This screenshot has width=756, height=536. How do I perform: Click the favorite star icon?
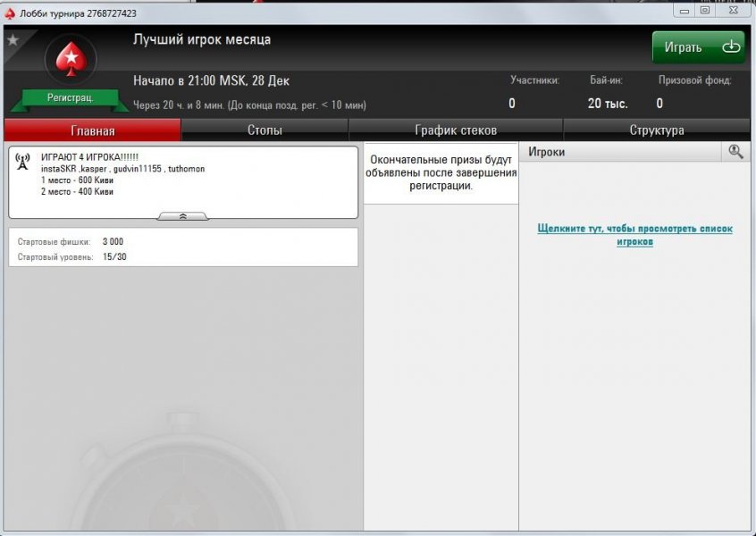pyautogui.click(x=13, y=40)
